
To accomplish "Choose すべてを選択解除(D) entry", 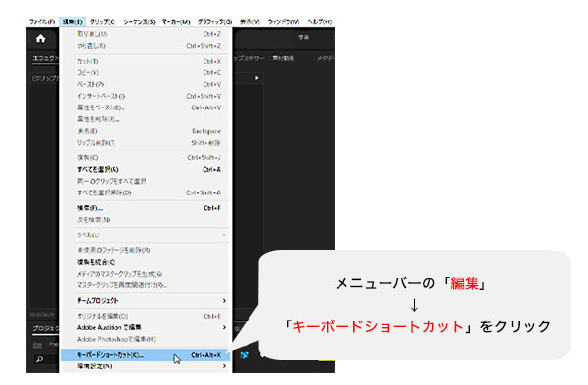I will [146, 192].
